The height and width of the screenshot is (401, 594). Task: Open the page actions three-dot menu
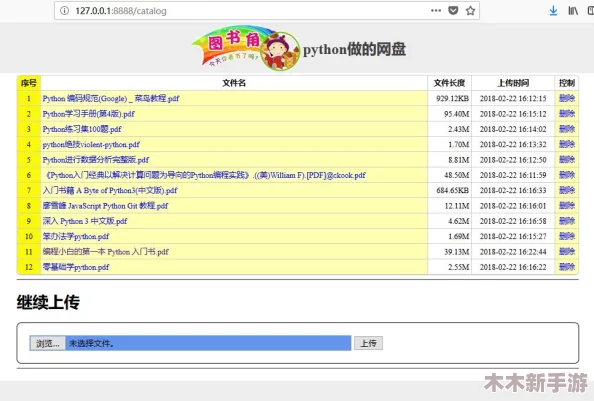436,11
